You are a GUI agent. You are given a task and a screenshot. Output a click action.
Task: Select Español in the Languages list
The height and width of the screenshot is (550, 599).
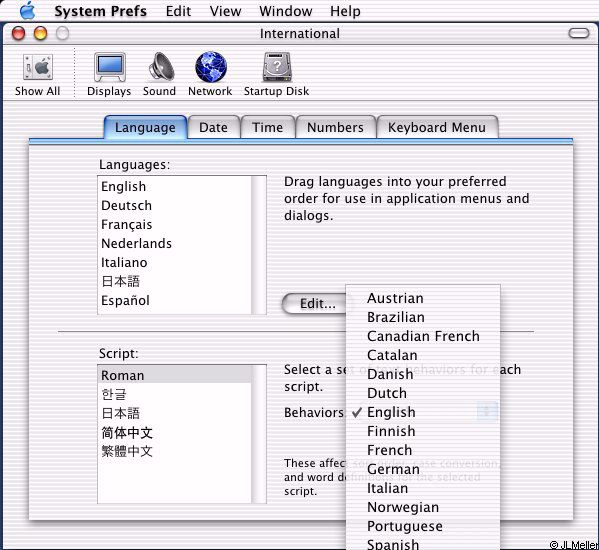click(x=175, y=301)
